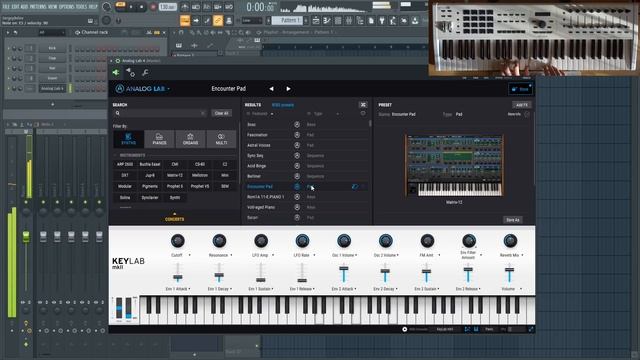Expand the CONCERTS panel

click(174, 217)
